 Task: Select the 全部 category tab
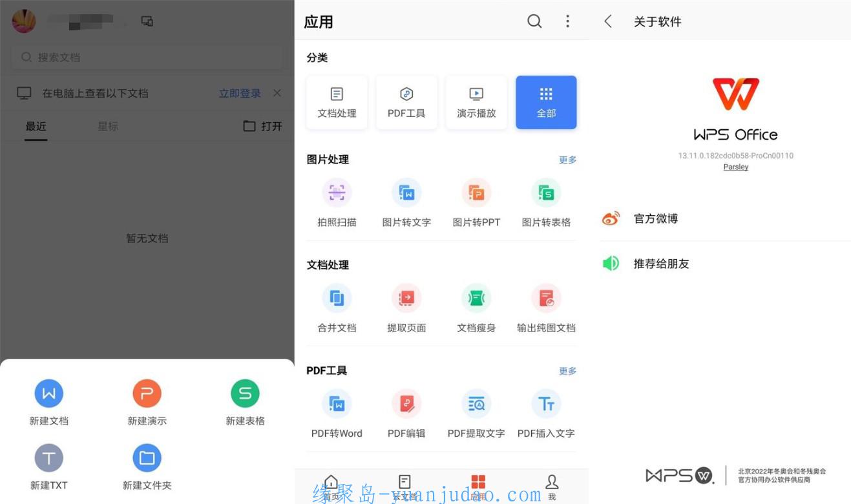coord(546,102)
